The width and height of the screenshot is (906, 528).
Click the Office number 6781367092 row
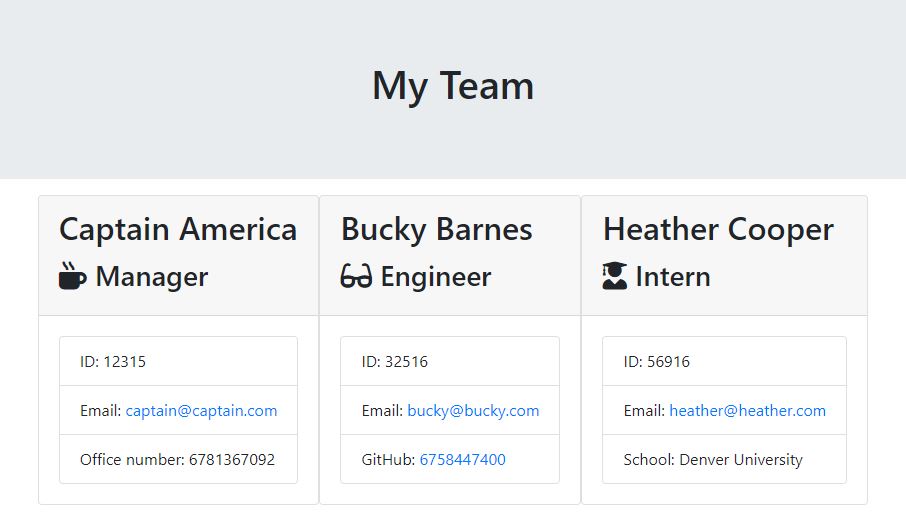click(177, 459)
